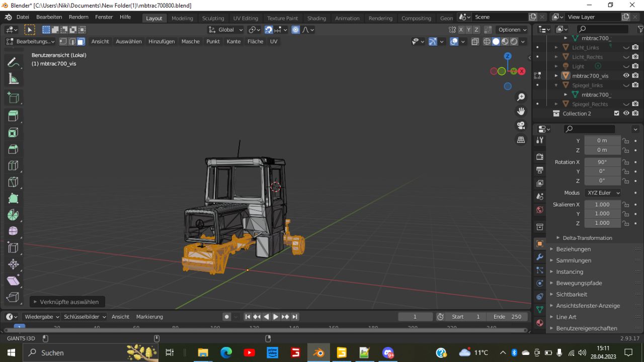644x362 pixels.
Task: Open the Global transform orientation dropdown
Action: [226, 30]
